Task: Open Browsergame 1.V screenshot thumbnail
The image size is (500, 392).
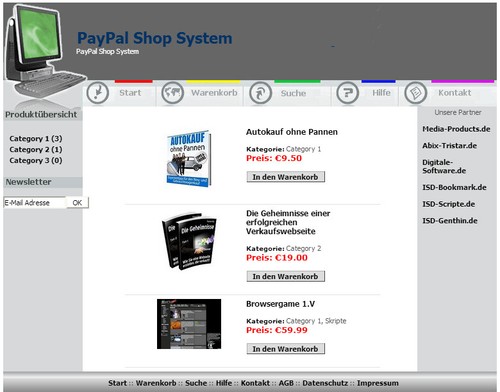Action: [189, 324]
